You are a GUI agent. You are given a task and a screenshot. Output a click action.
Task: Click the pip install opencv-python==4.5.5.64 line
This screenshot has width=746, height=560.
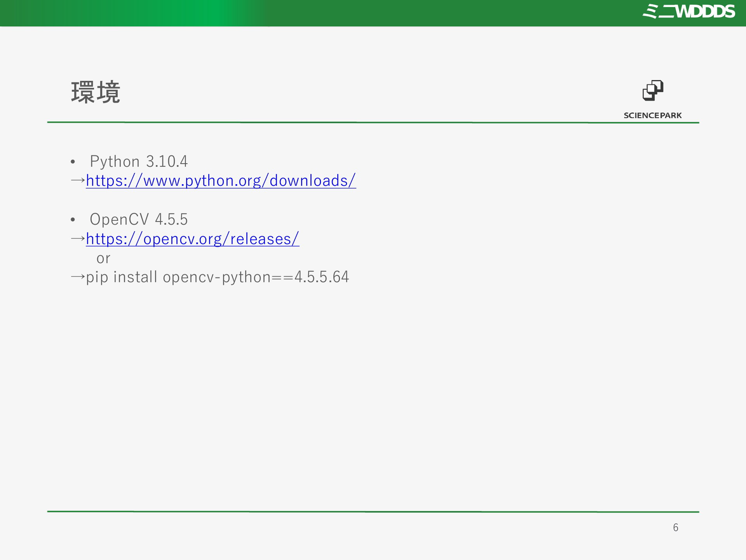(217, 277)
